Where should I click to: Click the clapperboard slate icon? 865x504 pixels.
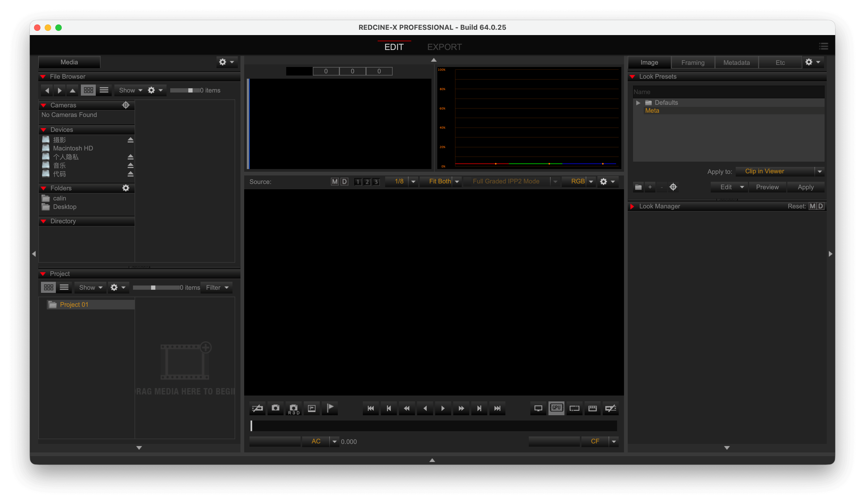[592, 408]
